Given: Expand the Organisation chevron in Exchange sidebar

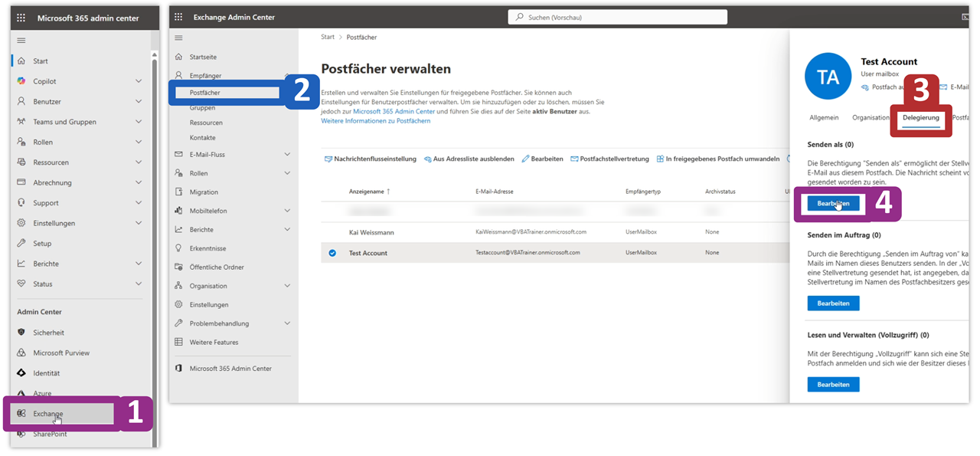Looking at the screenshot, I should pos(287,286).
